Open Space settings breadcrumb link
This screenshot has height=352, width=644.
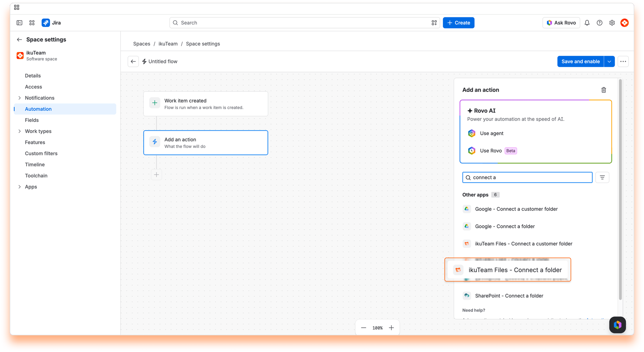pos(203,44)
